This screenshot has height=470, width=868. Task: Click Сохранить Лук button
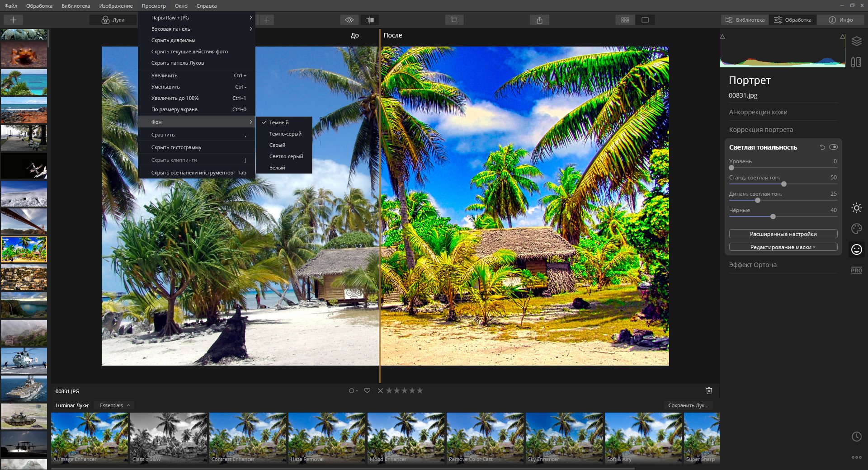pyautogui.click(x=688, y=405)
